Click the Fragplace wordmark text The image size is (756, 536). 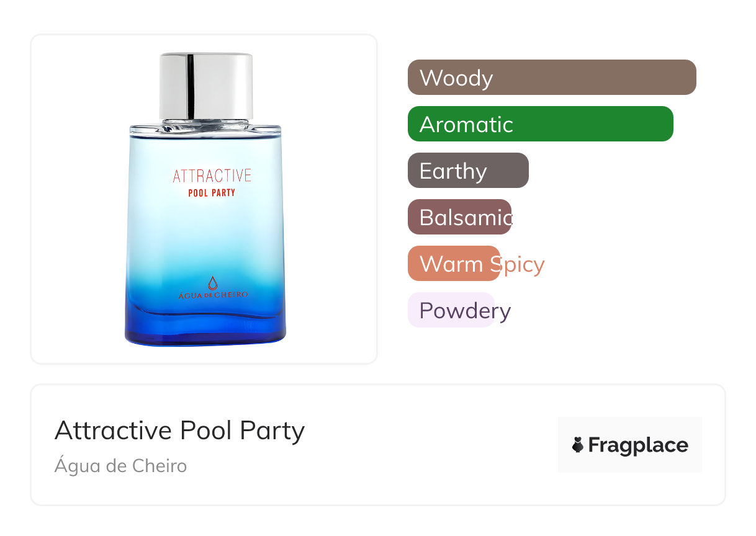(638, 445)
